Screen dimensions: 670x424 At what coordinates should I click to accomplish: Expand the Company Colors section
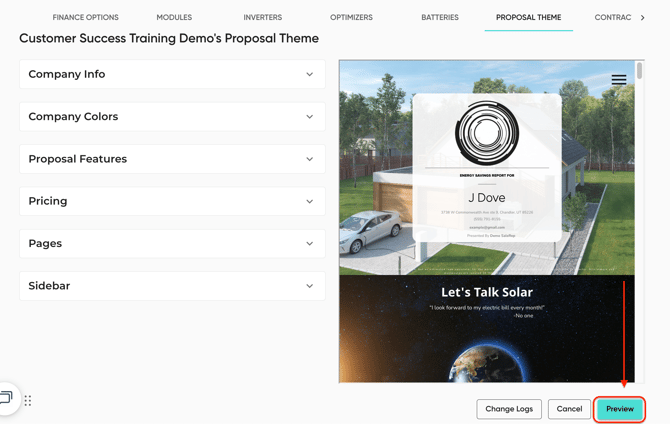172,117
